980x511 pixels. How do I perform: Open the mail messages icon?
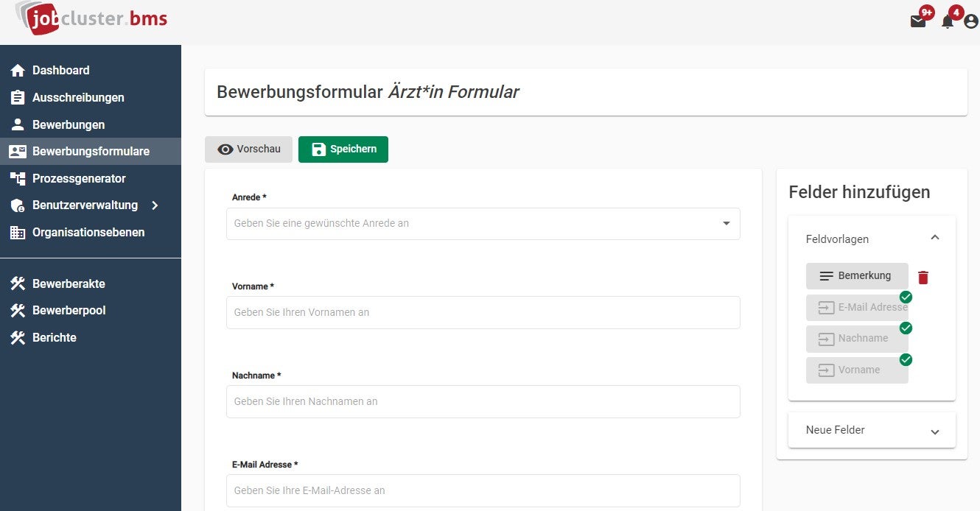tap(918, 21)
